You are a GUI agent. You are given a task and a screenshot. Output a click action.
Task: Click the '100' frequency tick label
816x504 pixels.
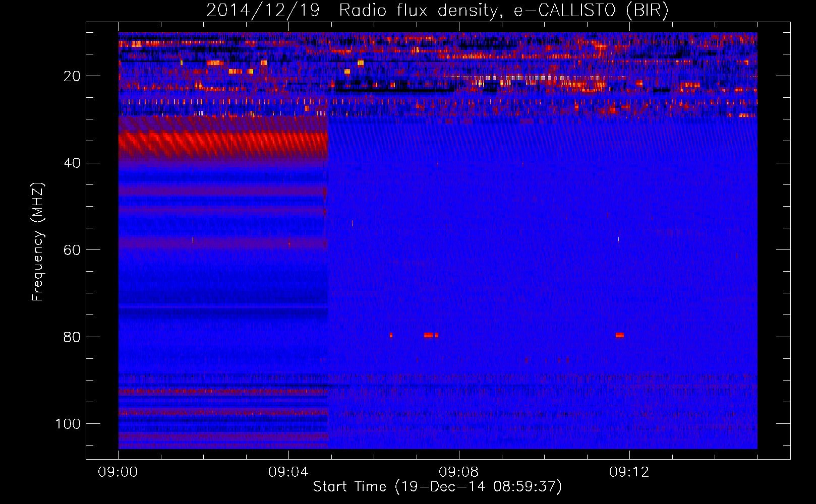(68, 424)
